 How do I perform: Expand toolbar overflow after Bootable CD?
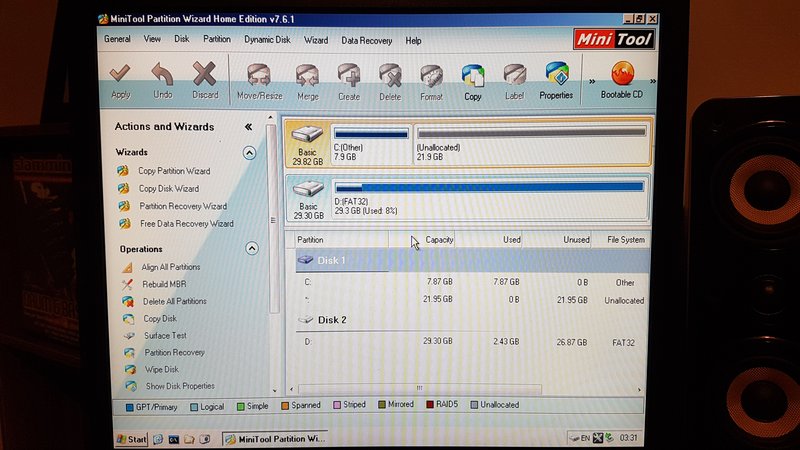(x=653, y=81)
